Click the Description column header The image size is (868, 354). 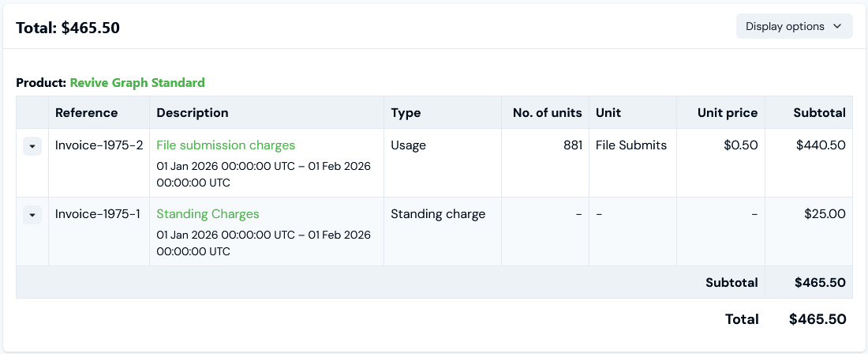point(192,113)
